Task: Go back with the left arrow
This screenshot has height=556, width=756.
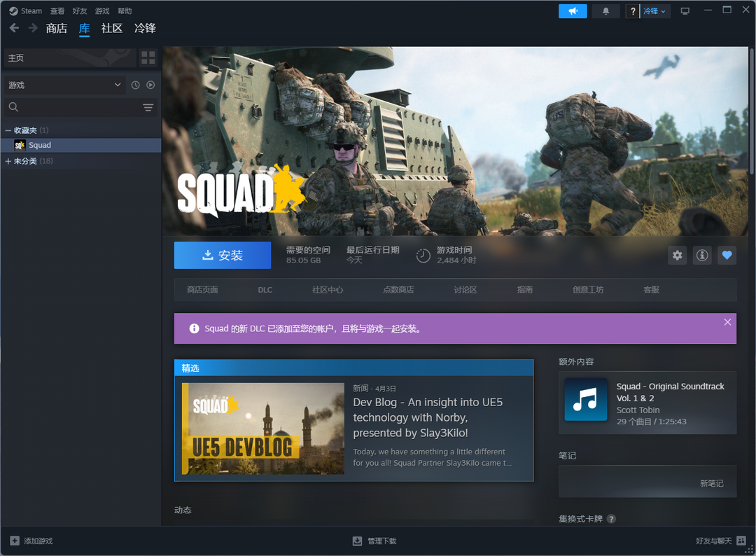Action: point(14,28)
